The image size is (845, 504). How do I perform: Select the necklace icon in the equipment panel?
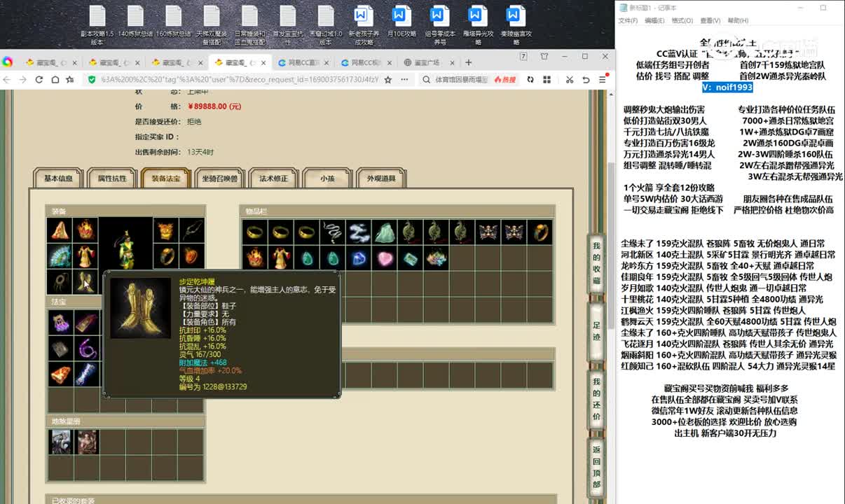(60, 281)
